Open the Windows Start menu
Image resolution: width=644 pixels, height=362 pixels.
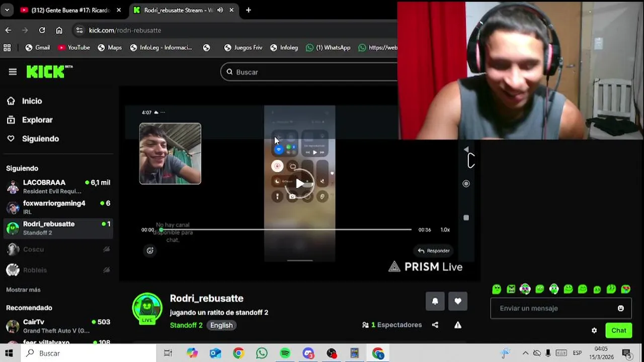pos(9,353)
